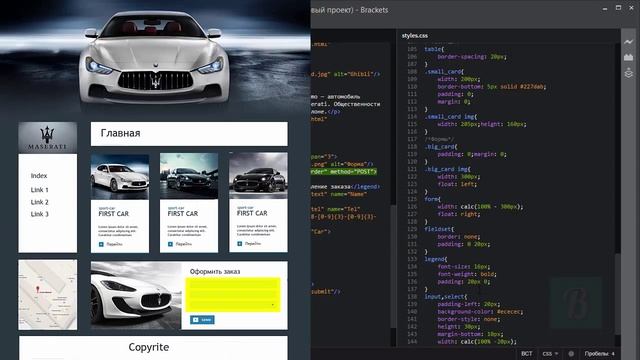This screenshot has height=360, width=640.
Task: Click the code line "font-weight: bold;"
Action: (x=466, y=274)
